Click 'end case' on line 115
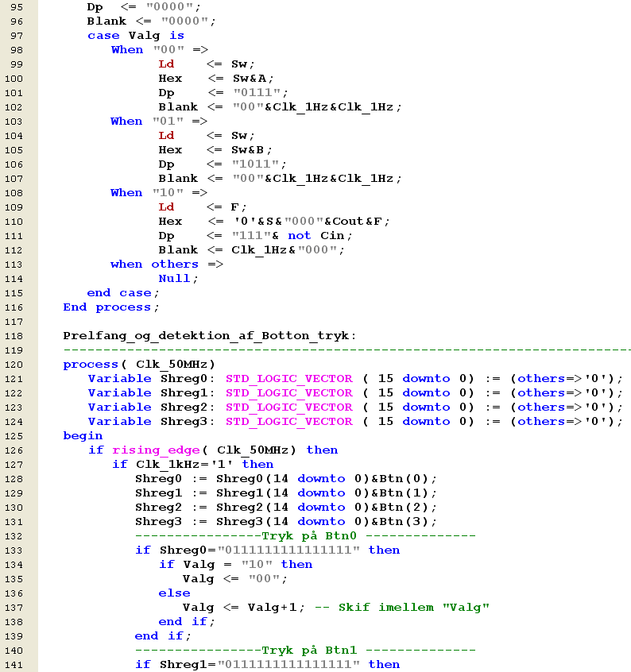Viewport: 631px width, 672px height. point(119,293)
